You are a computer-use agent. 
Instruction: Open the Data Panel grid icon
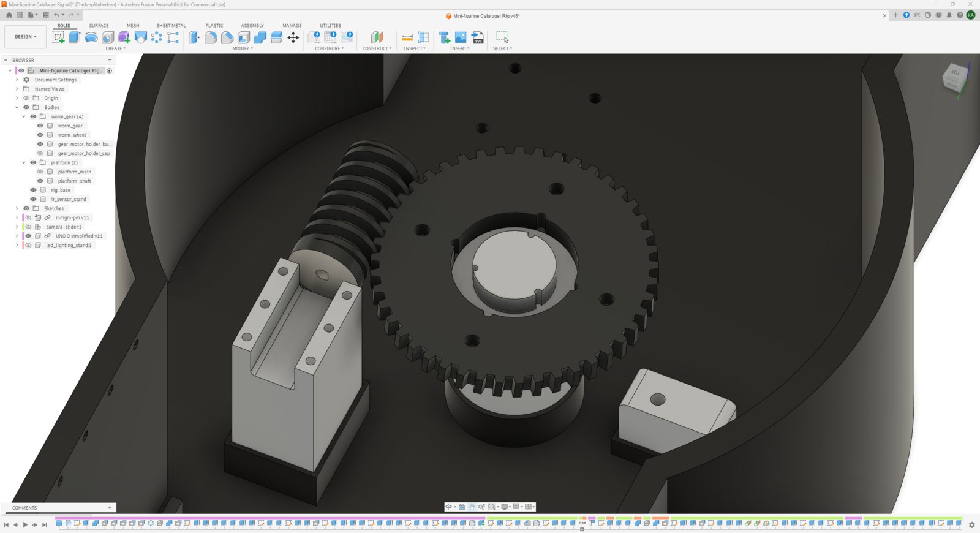[20, 15]
